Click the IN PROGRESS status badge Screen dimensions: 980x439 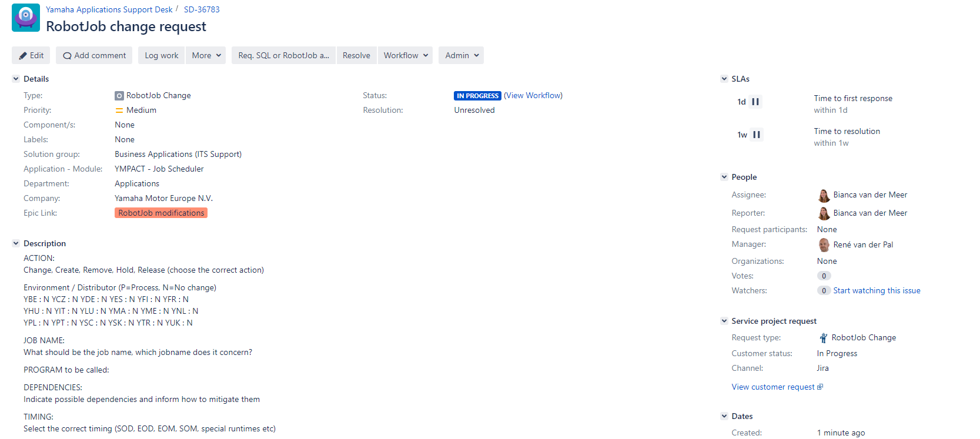pyautogui.click(x=477, y=96)
